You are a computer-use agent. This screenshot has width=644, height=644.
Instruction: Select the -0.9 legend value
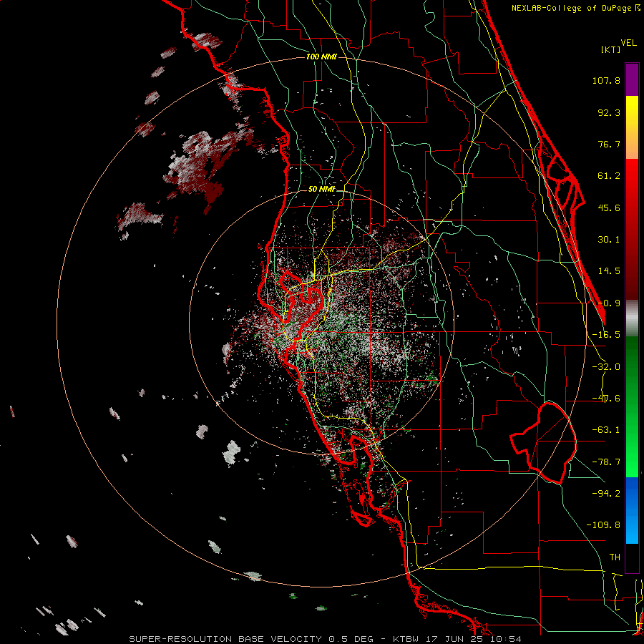[x=609, y=303]
